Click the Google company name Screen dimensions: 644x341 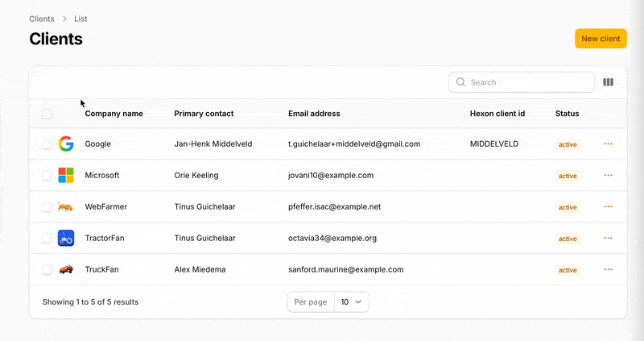coord(97,144)
